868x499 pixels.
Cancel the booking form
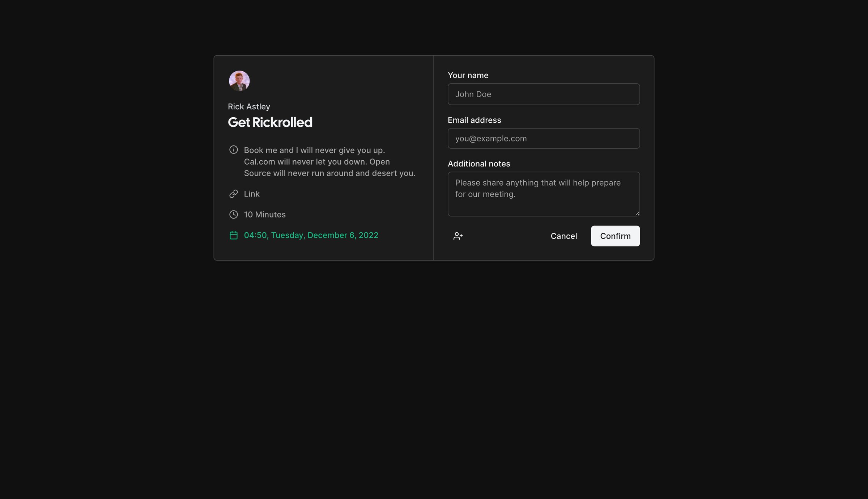click(x=563, y=236)
